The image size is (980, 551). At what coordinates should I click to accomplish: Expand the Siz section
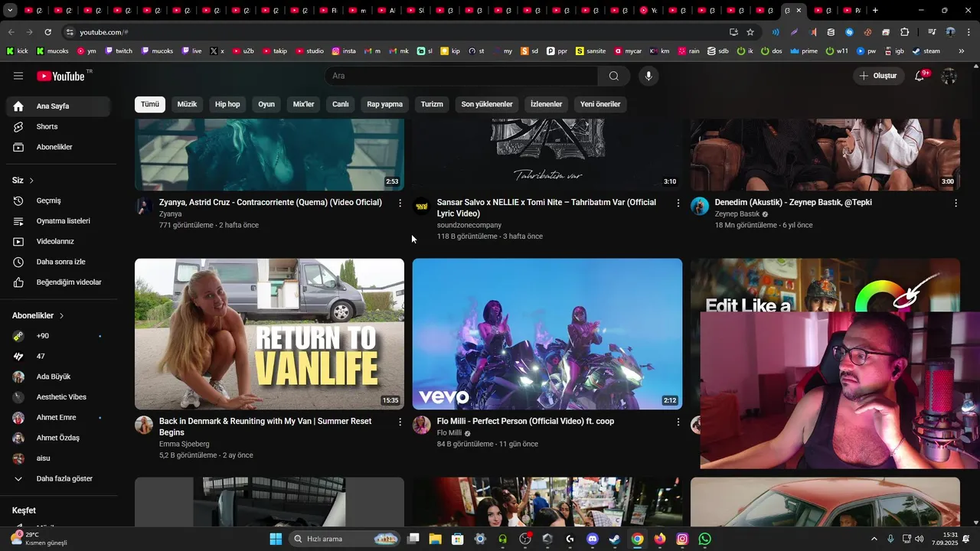coord(23,181)
